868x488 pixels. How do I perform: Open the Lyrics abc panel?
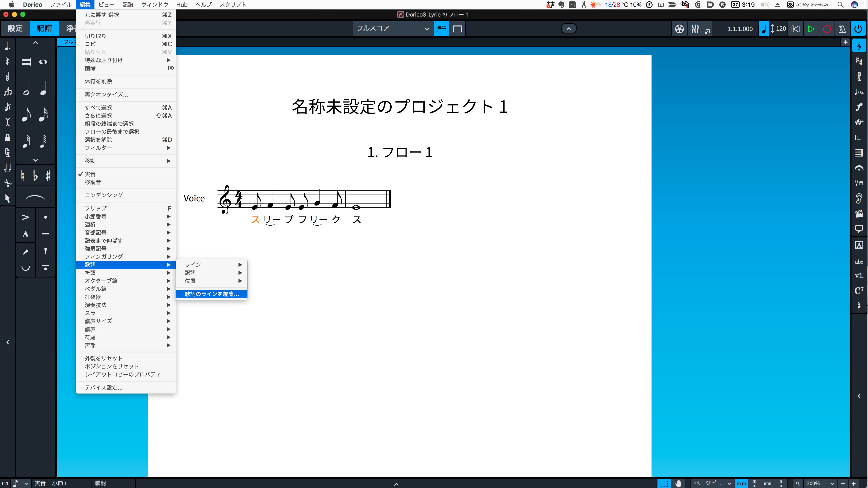(859, 262)
